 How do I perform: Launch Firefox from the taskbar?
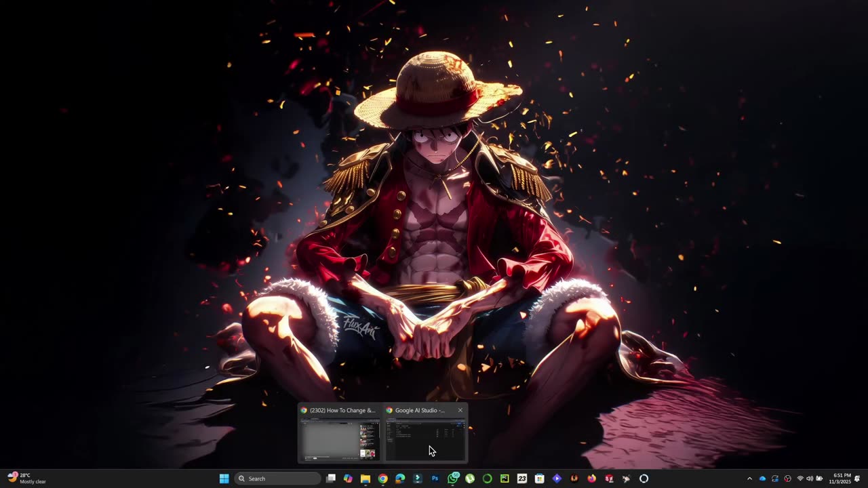click(x=591, y=479)
